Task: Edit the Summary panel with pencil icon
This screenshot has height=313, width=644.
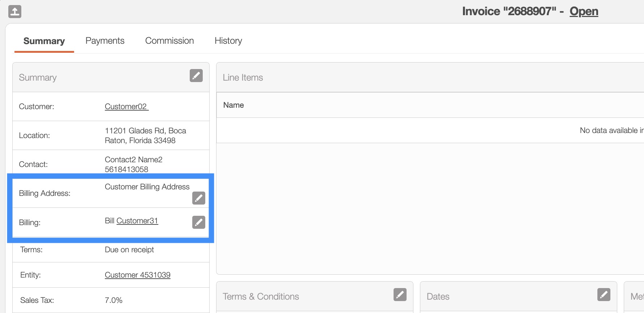Action: point(196,76)
